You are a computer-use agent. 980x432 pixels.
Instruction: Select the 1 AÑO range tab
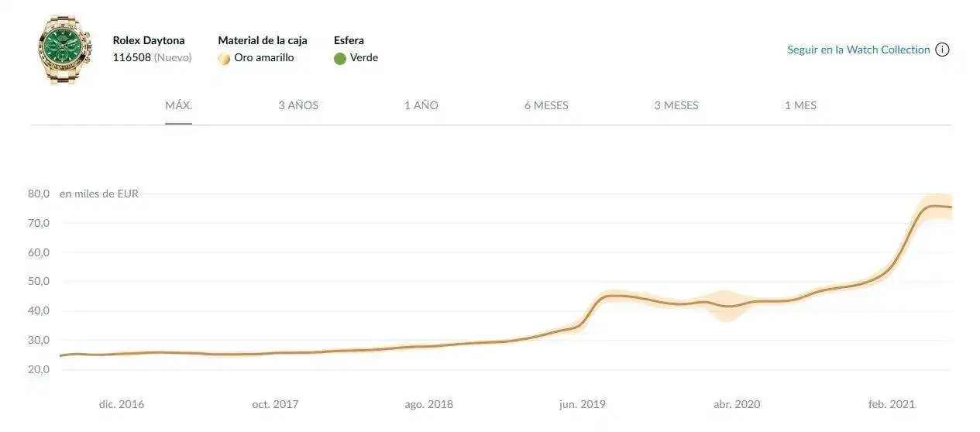click(x=421, y=105)
